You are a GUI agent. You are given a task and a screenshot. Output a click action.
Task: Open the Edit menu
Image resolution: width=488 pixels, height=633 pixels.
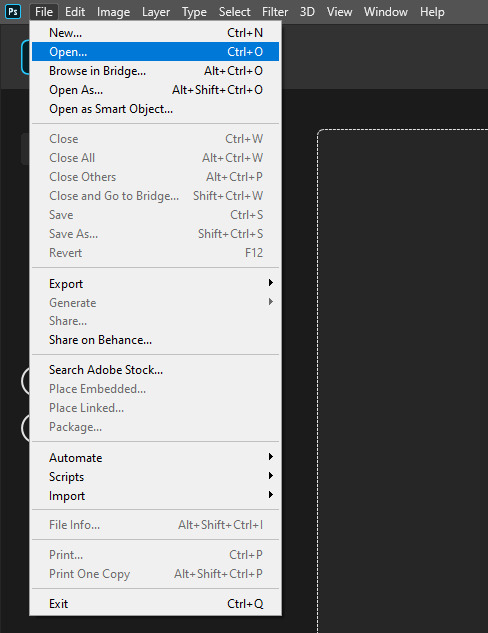pyautogui.click(x=75, y=12)
